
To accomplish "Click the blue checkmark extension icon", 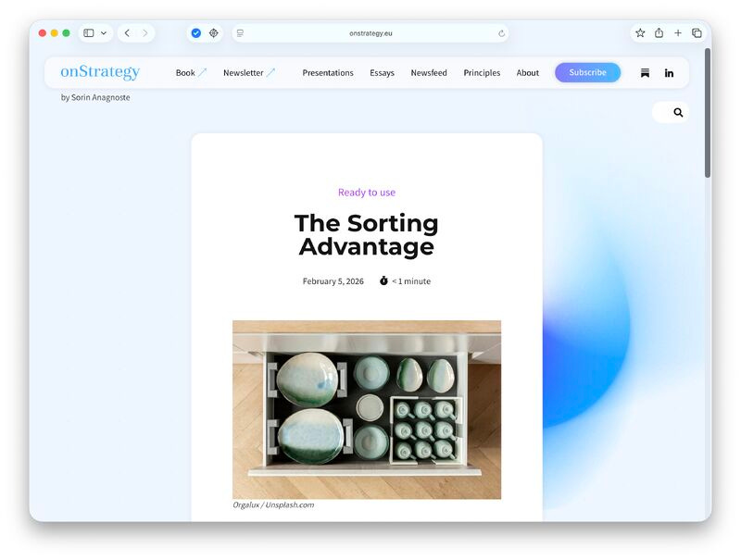I will click(196, 33).
